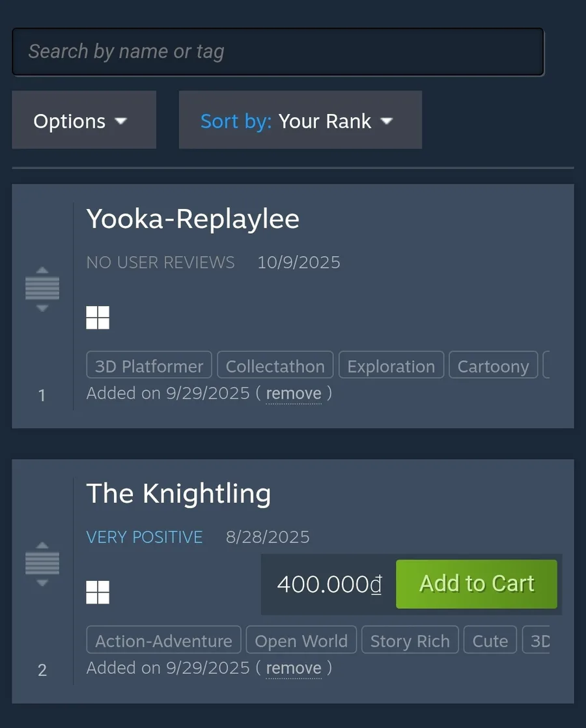Image resolution: width=586 pixels, height=728 pixels.
Task: Select the 3D Platformer tag
Action: 149,366
